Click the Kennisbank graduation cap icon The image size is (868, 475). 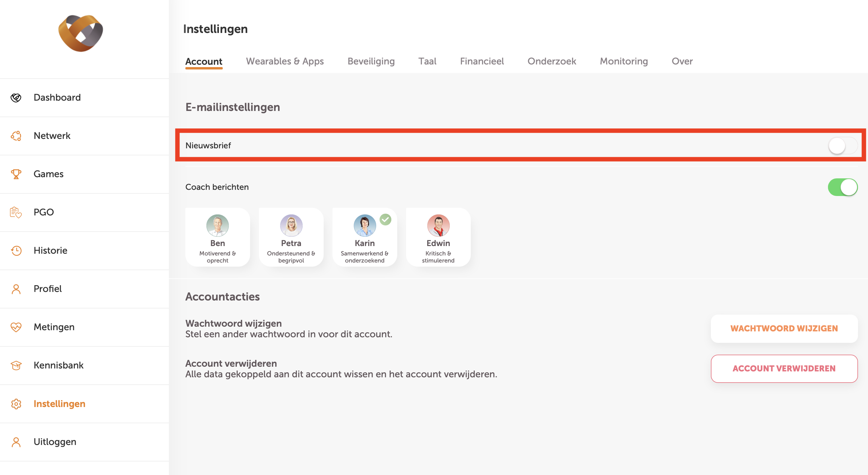point(16,366)
